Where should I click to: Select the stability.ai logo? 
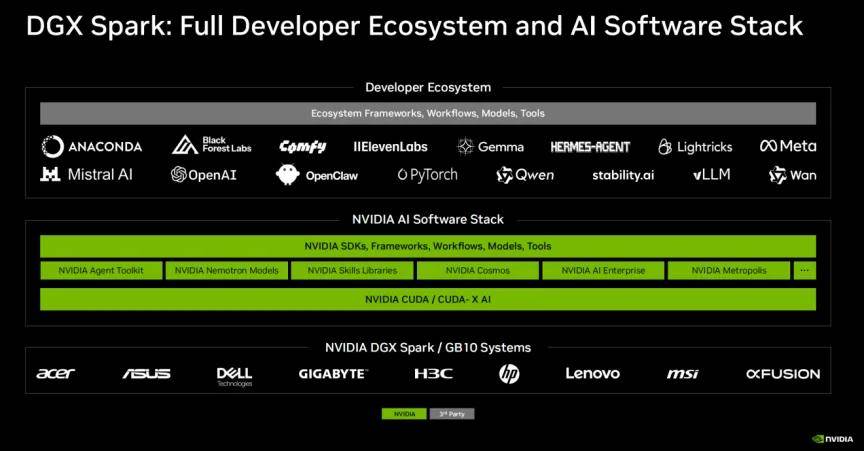coord(623,175)
